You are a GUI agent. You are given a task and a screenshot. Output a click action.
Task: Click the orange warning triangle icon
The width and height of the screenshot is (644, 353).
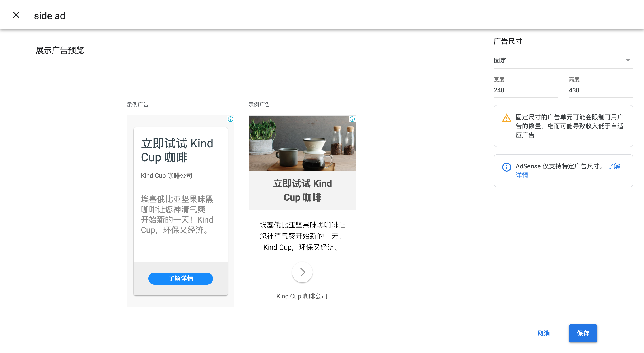(506, 118)
